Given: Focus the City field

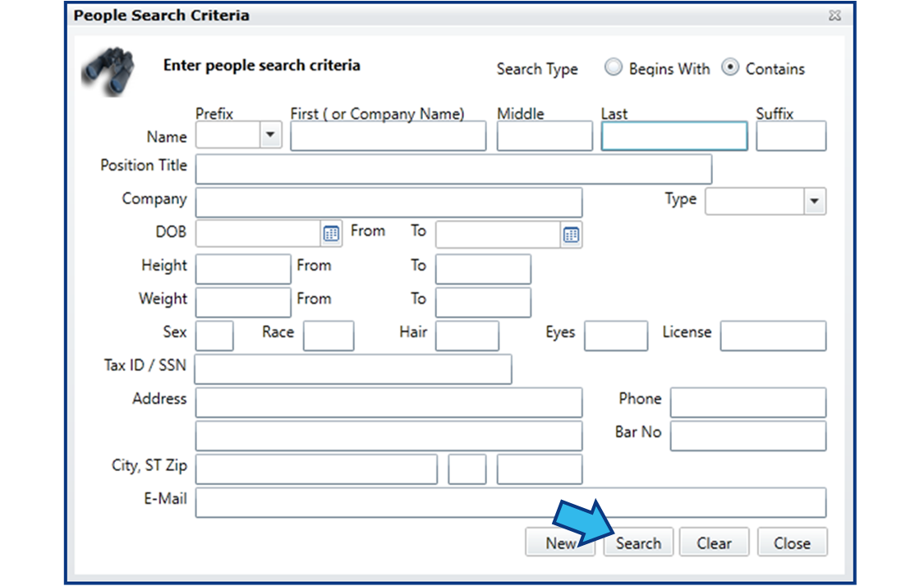Looking at the screenshot, I should 316,469.
